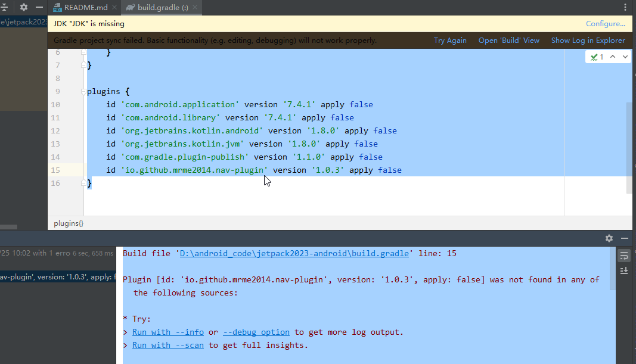
Task: Click Try Again sync link
Action: coord(450,41)
